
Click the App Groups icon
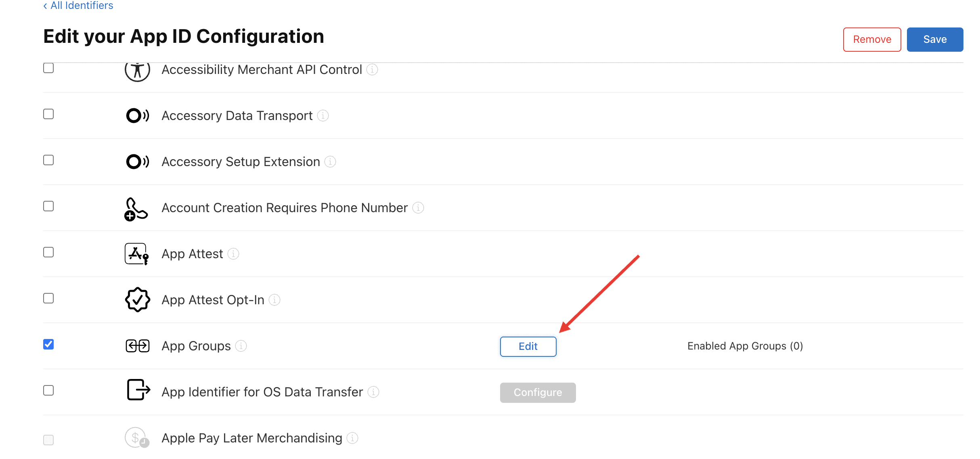[x=137, y=346]
